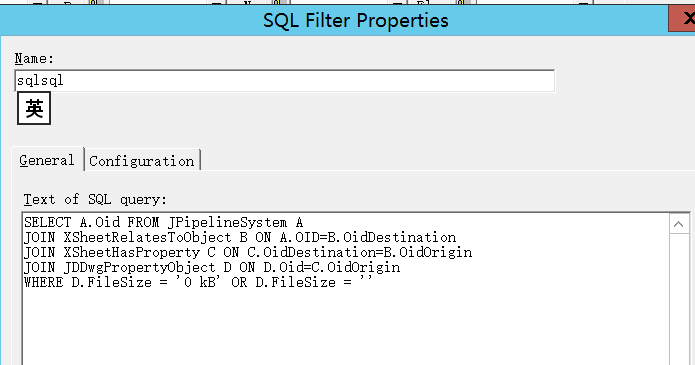Click the 英 input method indicator
Screen dimensions: 695x365
[34, 109]
